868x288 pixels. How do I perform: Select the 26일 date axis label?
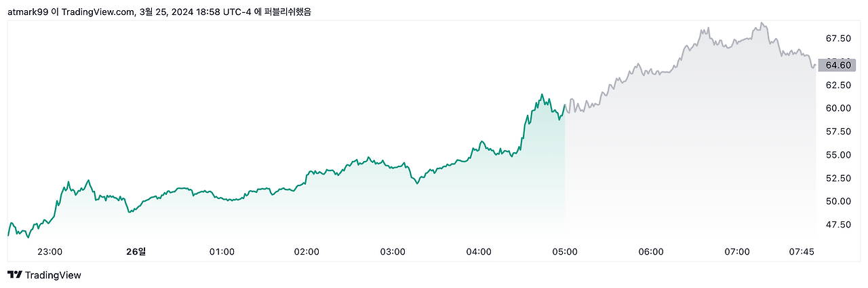click(136, 251)
